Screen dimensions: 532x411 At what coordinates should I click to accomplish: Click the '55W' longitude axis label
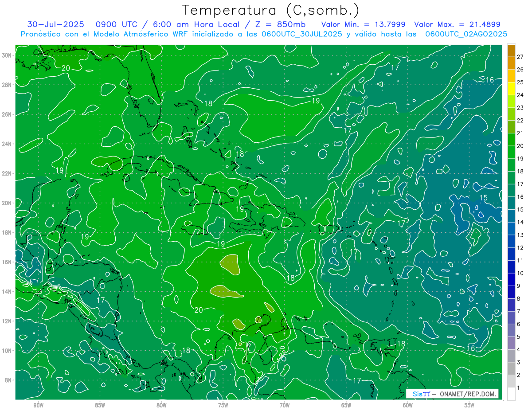(469, 405)
